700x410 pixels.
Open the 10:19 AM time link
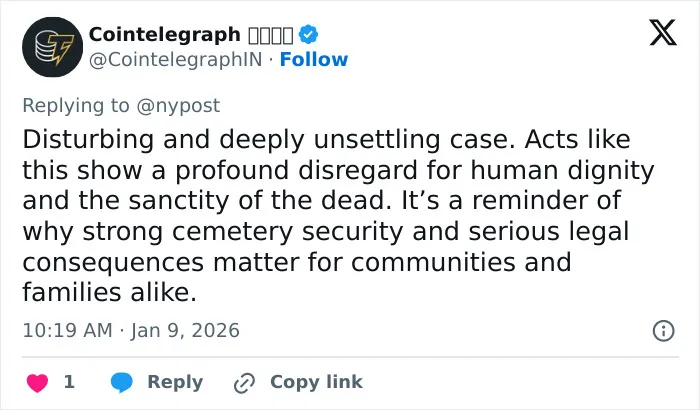[x=67, y=331]
